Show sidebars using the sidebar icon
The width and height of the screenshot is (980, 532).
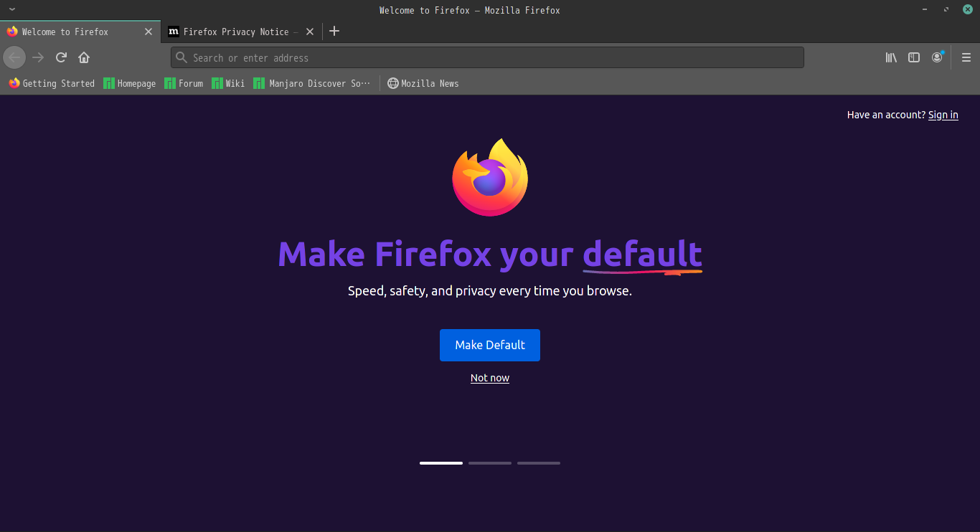(x=914, y=57)
